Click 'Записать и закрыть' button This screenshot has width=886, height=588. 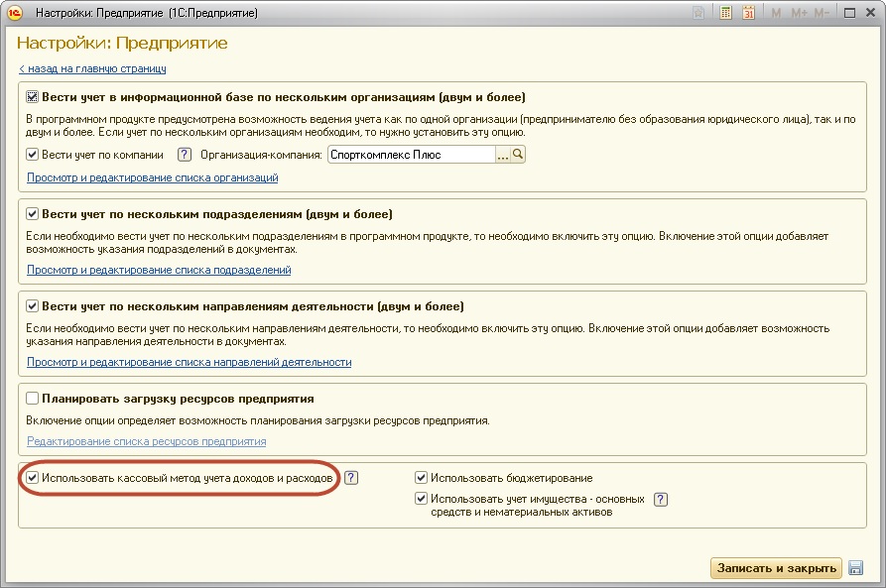[x=777, y=567]
